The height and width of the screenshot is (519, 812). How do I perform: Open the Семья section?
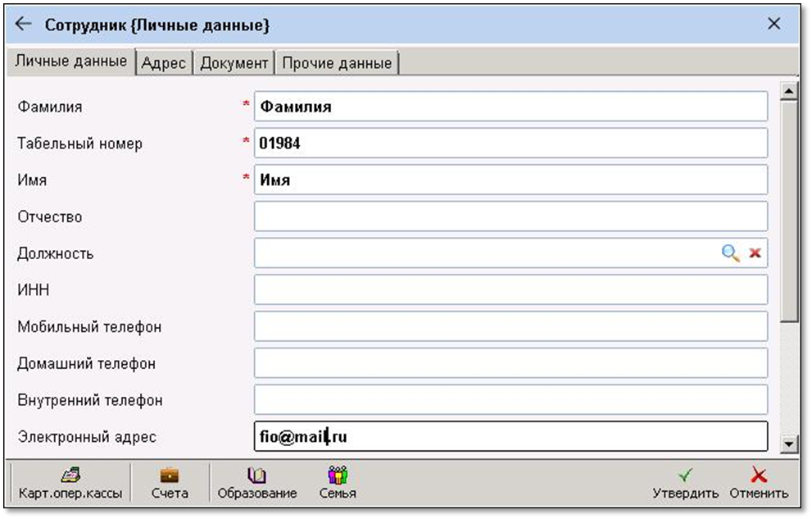point(338,483)
